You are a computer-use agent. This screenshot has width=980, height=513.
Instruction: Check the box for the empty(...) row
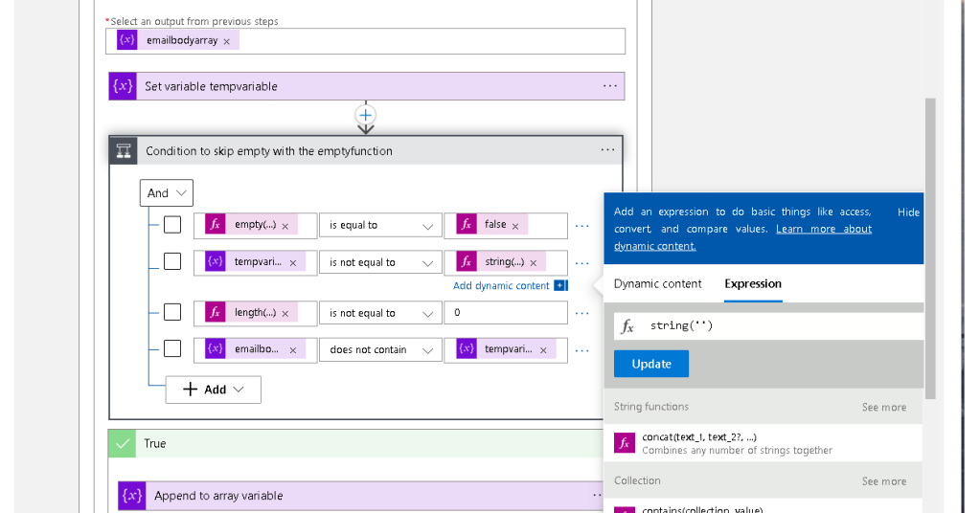click(x=172, y=225)
